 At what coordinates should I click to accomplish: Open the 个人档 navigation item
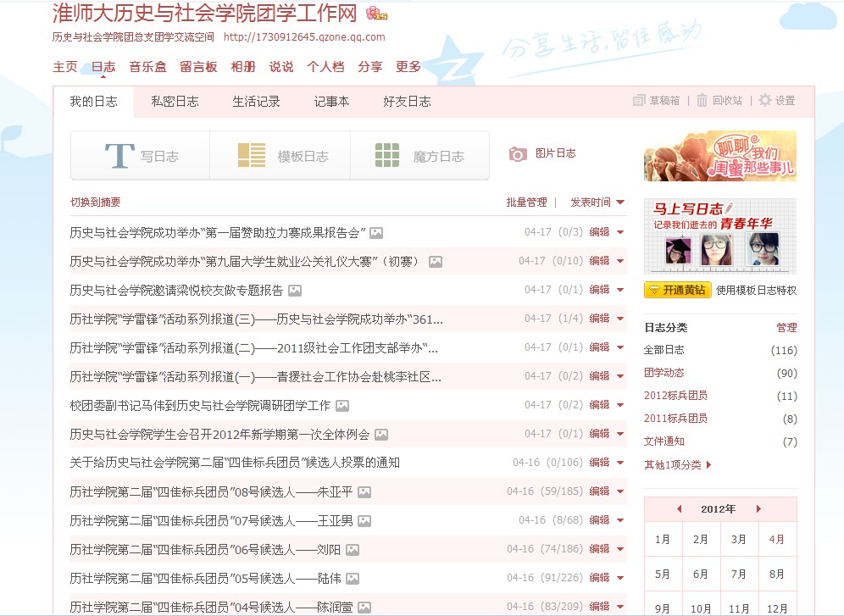(x=325, y=67)
